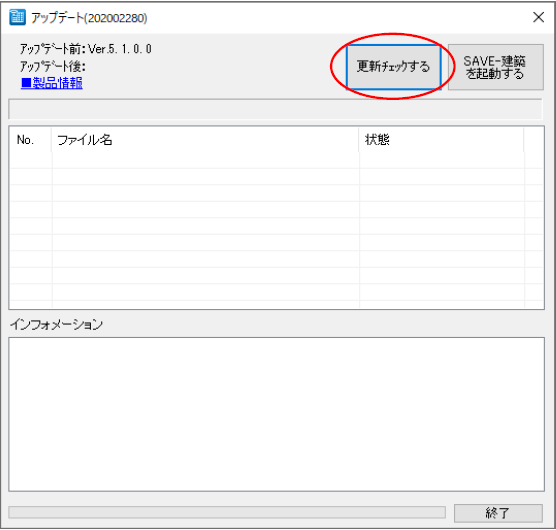Click the アップデート前 version label

[x=86, y=49]
